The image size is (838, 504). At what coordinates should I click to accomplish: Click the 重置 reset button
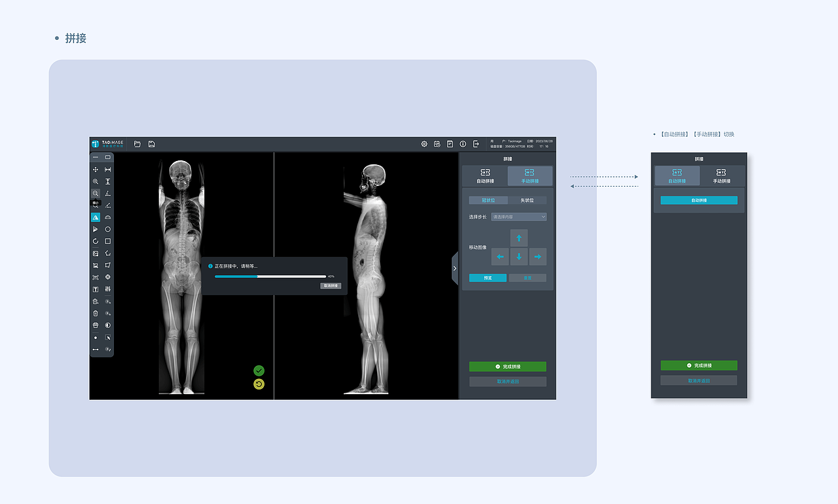pyautogui.click(x=528, y=278)
